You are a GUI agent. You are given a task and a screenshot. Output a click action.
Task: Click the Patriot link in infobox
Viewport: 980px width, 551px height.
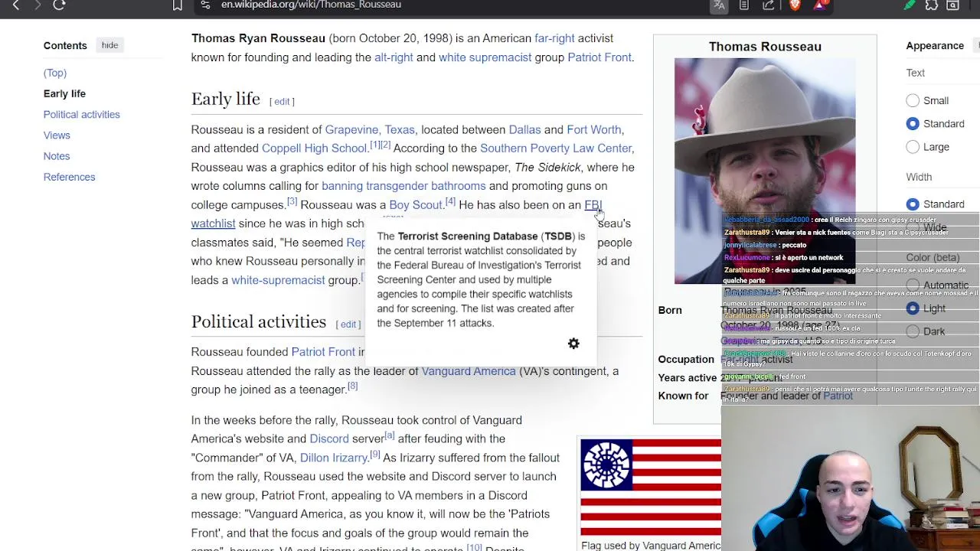pyautogui.click(x=838, y=396)
